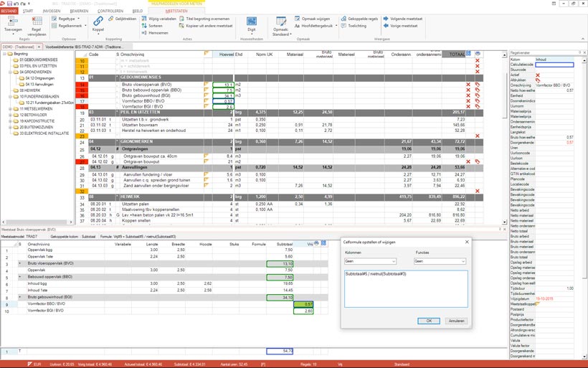The image size is (588, 368).
Task: Switch to the INVOEGEN ribbon tab
Action: [52, 11]
